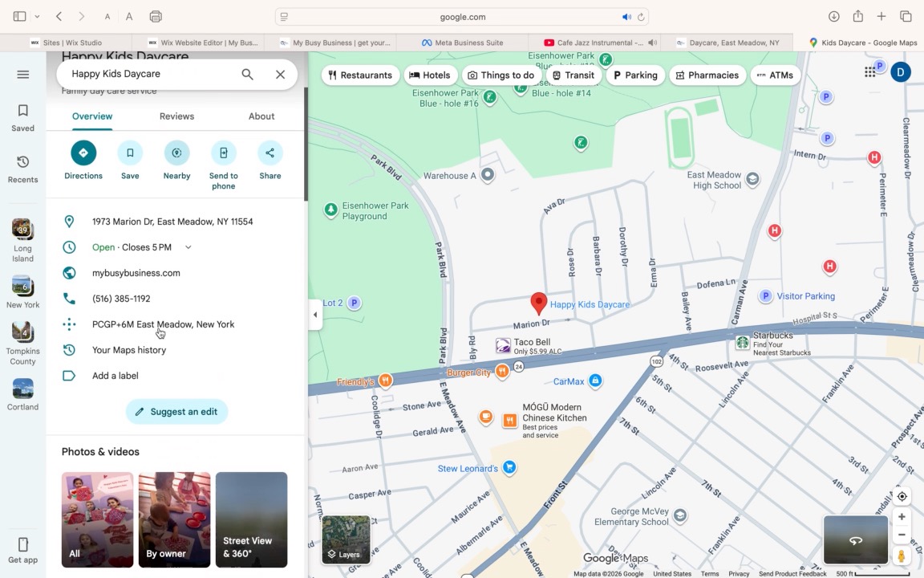The width and height of the screenshot is (924, 578).
Task: Expand the opening hours dropdown
Action: (188, 247)
